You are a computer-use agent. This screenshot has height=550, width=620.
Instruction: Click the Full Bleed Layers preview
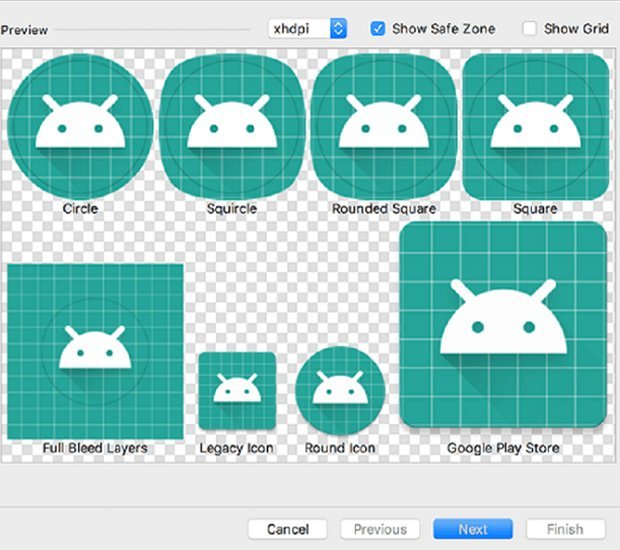click(x=95, y=352)
